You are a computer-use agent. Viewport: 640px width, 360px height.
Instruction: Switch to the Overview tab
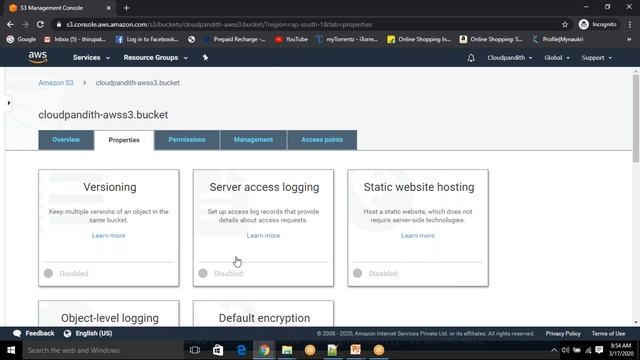[x=66, y=140]
